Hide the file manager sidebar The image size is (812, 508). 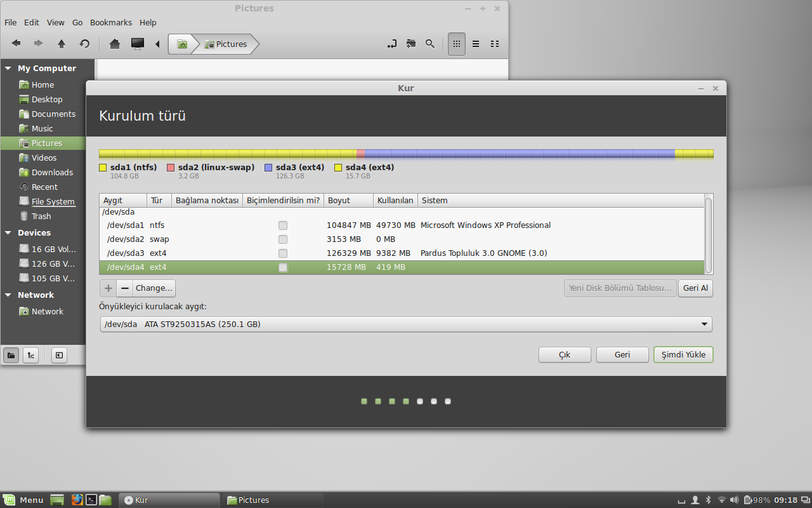click(59, 355)
